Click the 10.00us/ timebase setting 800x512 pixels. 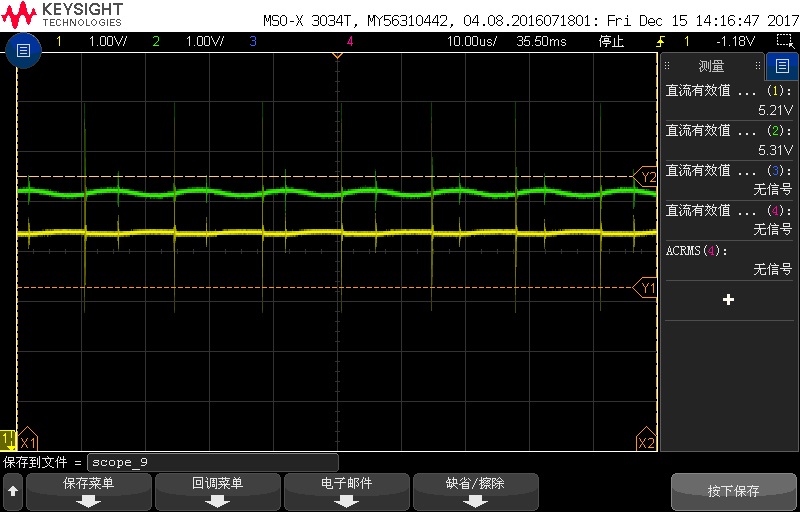click(471, 41)
